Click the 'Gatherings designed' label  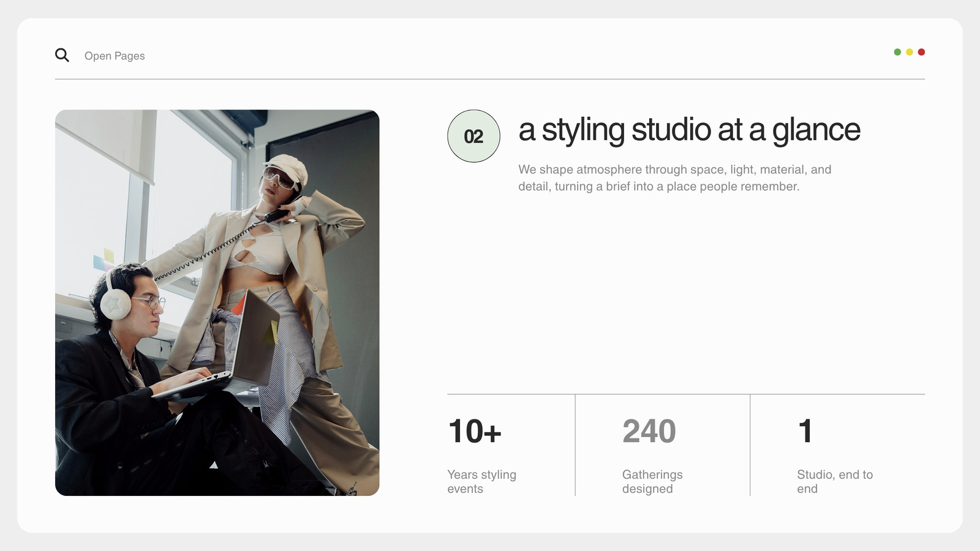pos(652,481)
